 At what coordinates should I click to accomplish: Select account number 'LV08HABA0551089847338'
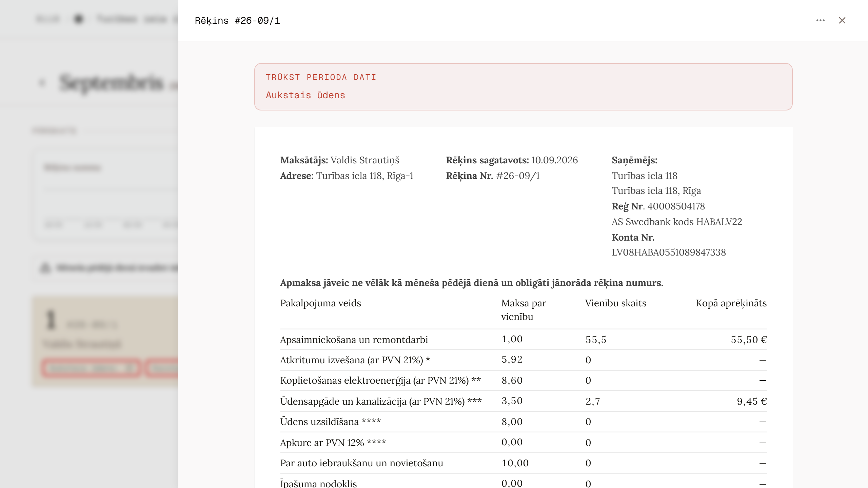[x=669, y=252]
